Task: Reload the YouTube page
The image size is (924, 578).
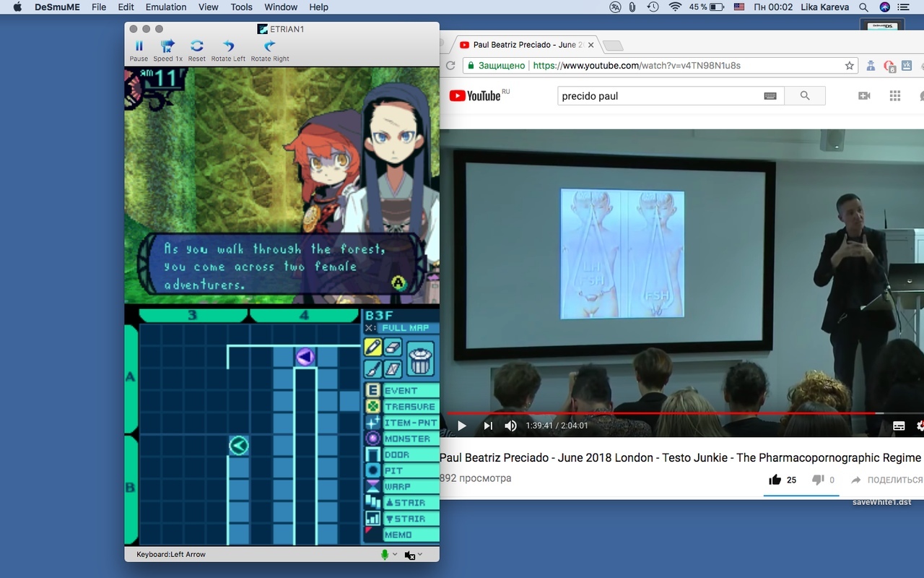Action: coord(450,66)
